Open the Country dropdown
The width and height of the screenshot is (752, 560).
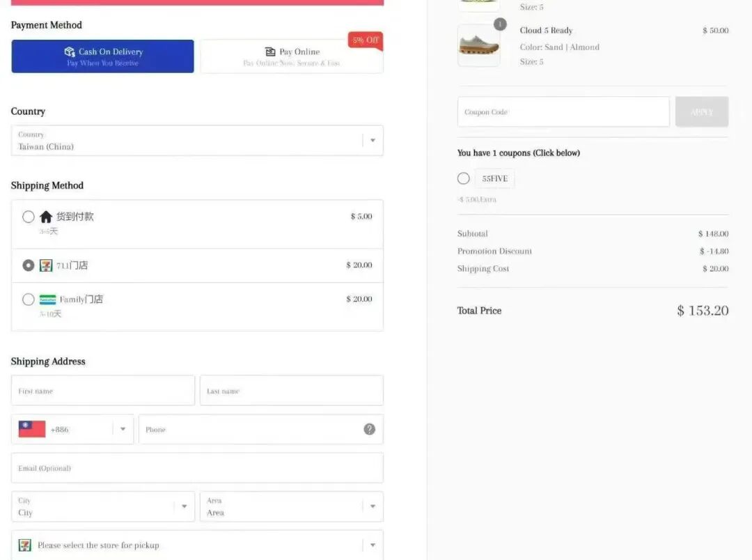click(197, 141)
